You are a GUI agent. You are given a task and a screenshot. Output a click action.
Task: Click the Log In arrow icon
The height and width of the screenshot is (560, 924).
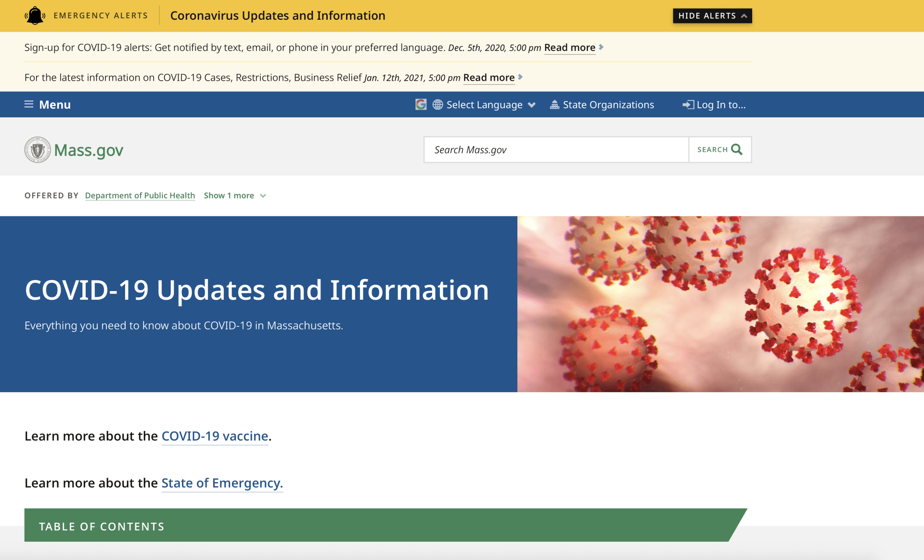[x=688, y=104]
